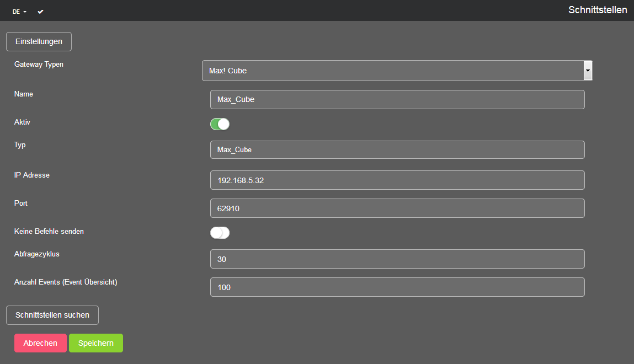
Task: Focus the Anzahl Events field with 100
Action: click(397, 287)
